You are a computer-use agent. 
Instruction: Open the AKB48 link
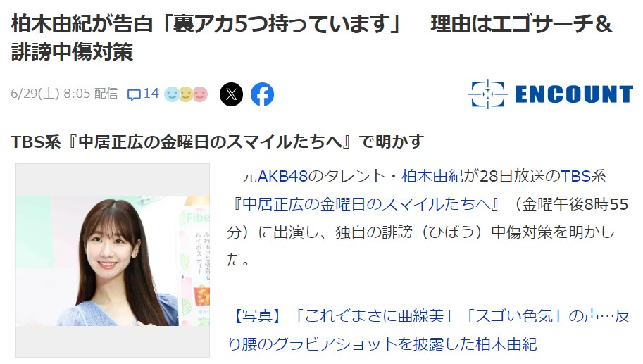pyautogui.click(x=282, y=176)
